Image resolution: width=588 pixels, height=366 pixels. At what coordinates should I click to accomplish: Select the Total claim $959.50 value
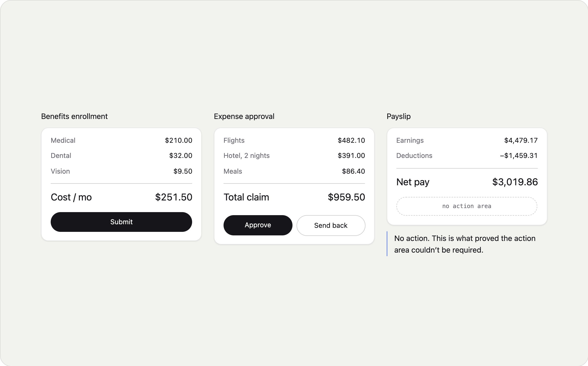click(x=346, y=197)
